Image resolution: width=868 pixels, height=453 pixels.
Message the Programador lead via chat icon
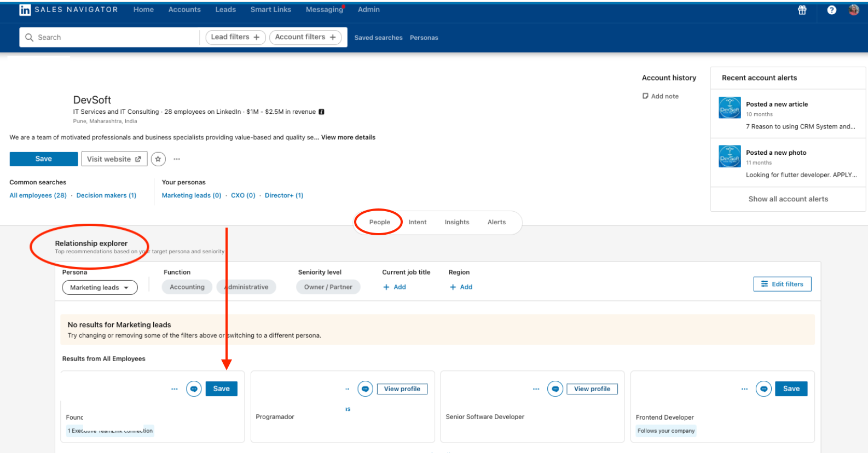[365, 389]
